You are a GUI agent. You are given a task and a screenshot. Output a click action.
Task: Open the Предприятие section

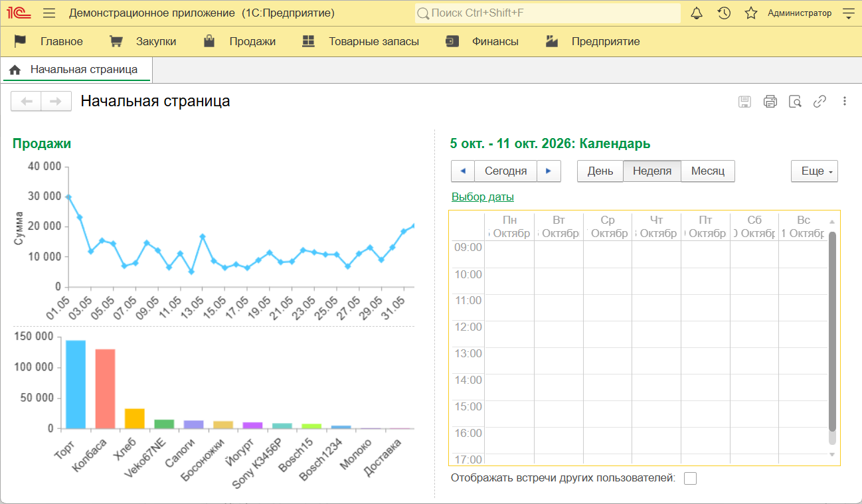click(592, 42)
